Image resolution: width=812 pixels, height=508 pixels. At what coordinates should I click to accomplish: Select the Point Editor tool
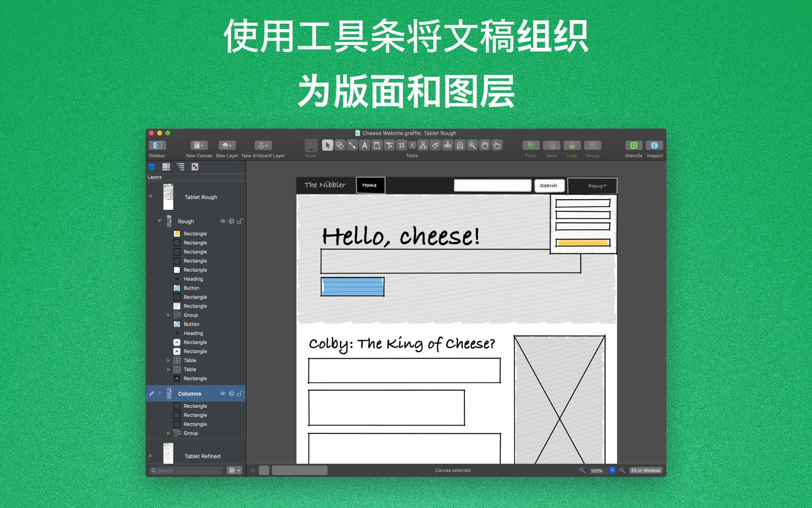point(389,145)
